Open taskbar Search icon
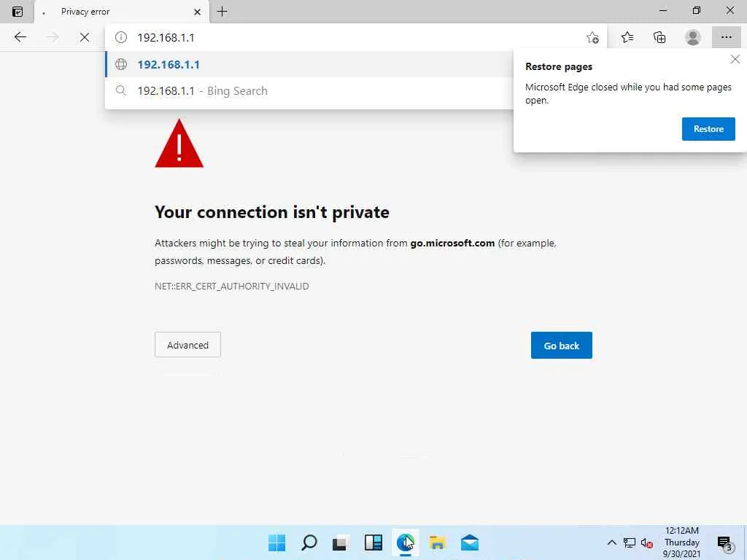The width and height of the screenshot is (747, 560). pos(309,542)
